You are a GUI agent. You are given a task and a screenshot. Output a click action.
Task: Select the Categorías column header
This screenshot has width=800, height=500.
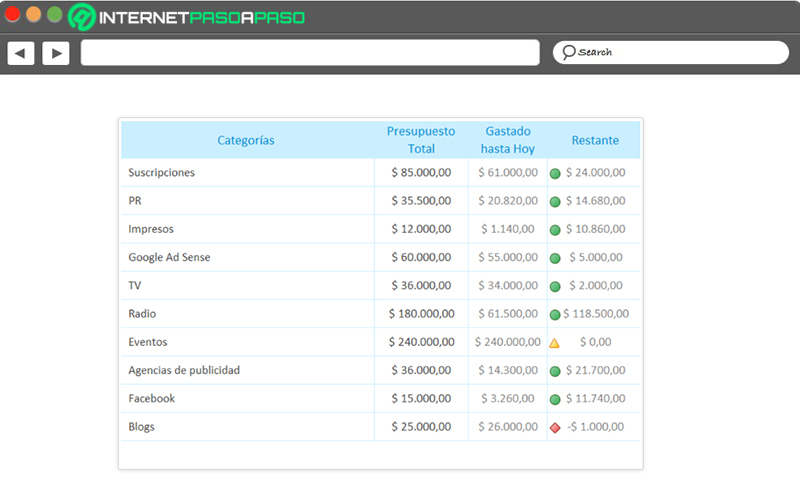click(247, 140)
